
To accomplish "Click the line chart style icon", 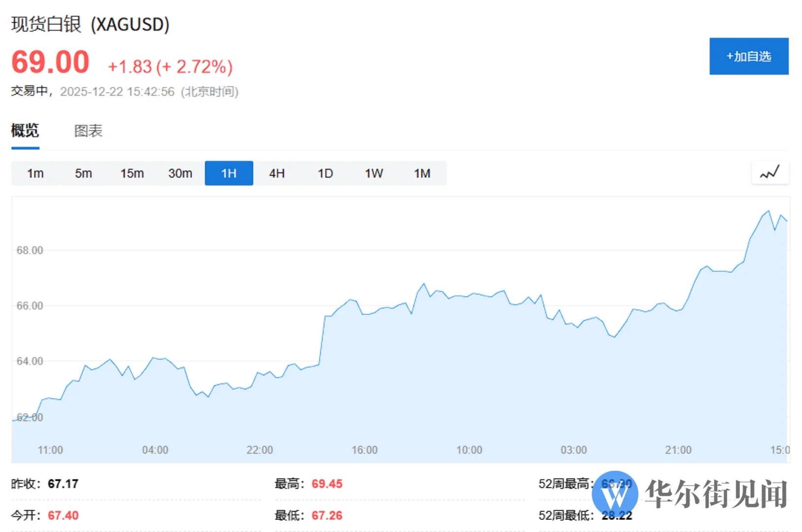I will [770, 173].
